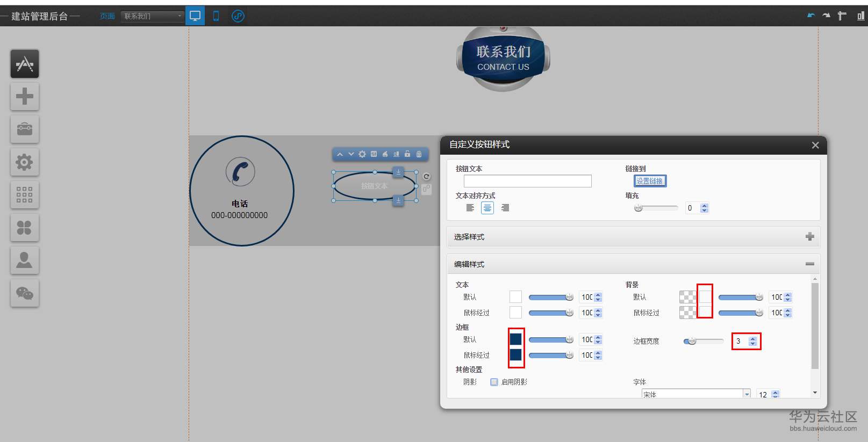The height and width of the screenshot is (442, 868).
Task: Click the 联系我们 CONTACT US banner image
Action: pyautogui.click(x=504, y=59)
